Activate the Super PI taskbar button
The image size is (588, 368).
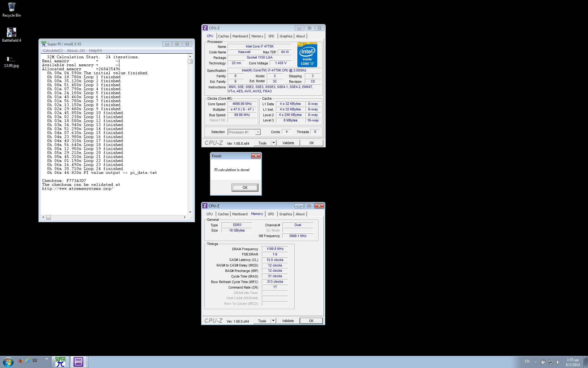click(60, 362)
